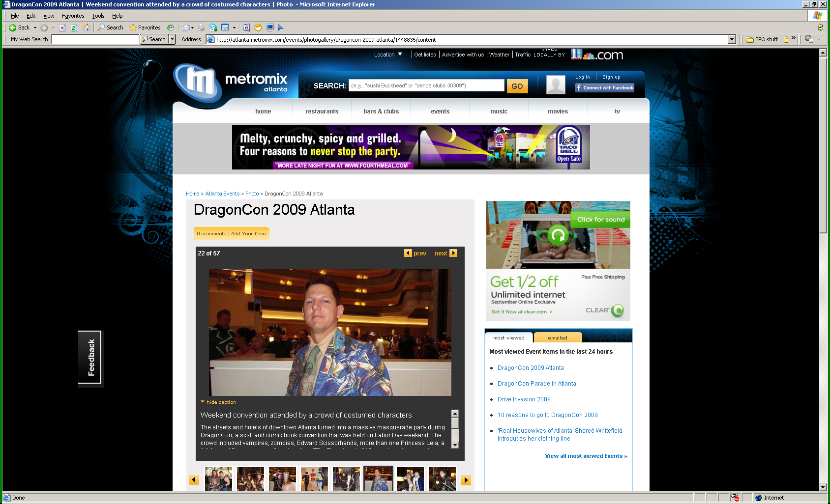Switch to the most viewed tab
The height and width of the screenshot is (504, 830).
click(509, 337)
